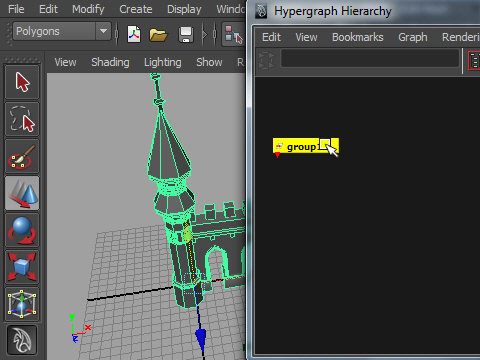
Task: Select the group1 node in Hypergraph
Action: [306, 146]
